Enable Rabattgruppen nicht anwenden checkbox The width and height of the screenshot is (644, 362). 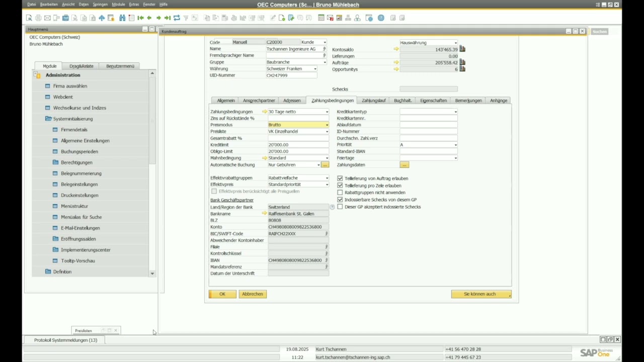click(x=340, y=193)
